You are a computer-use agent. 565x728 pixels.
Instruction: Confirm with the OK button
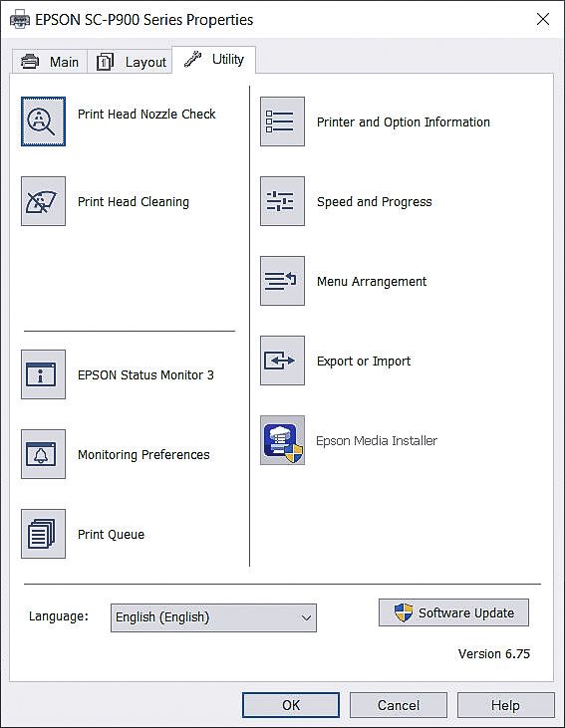291,705
